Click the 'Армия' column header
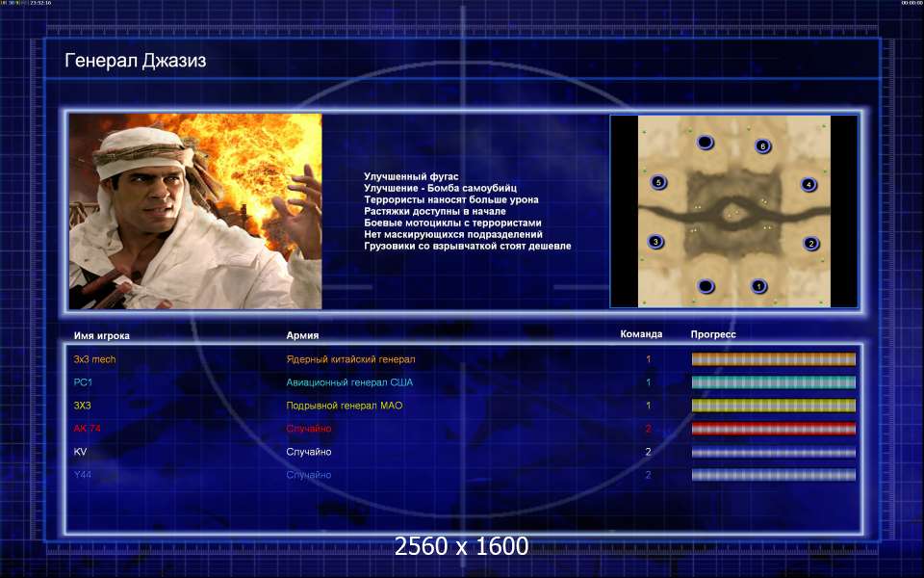Viewport: 924px width, 578px height. [302, 335]
